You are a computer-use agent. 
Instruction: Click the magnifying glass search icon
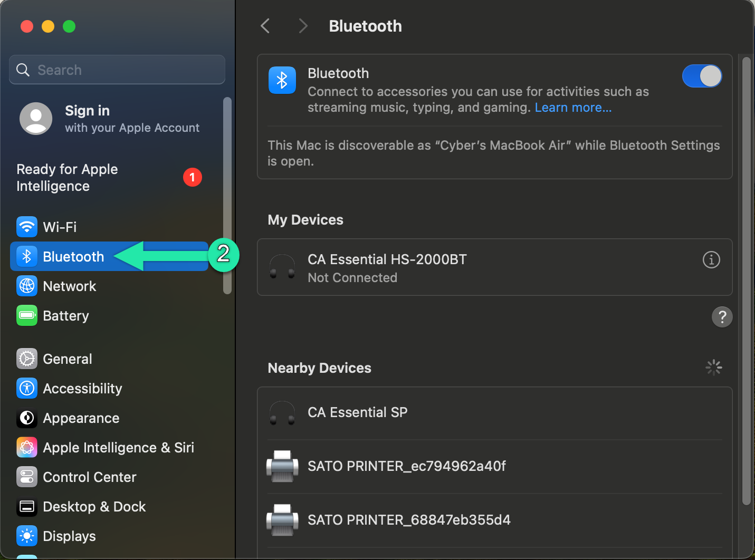point(23,70)
